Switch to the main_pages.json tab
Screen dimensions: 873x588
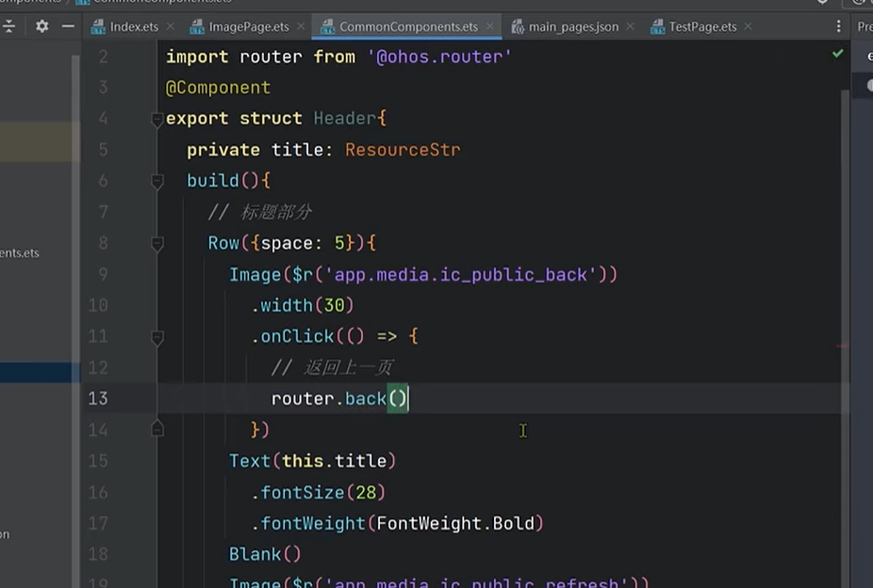coord(572,26)
